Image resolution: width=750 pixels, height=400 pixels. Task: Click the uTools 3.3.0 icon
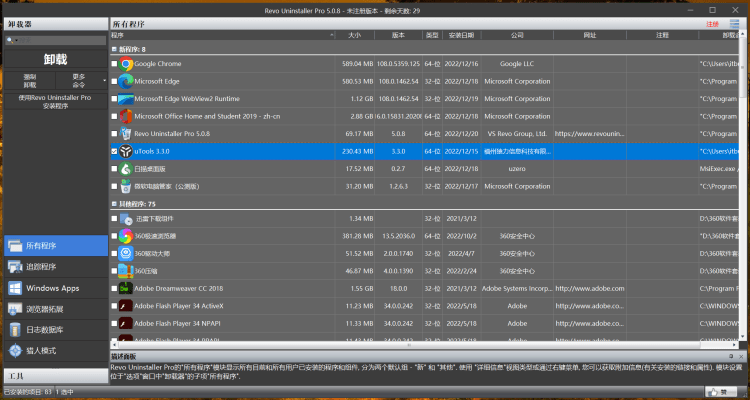(126, 151)
